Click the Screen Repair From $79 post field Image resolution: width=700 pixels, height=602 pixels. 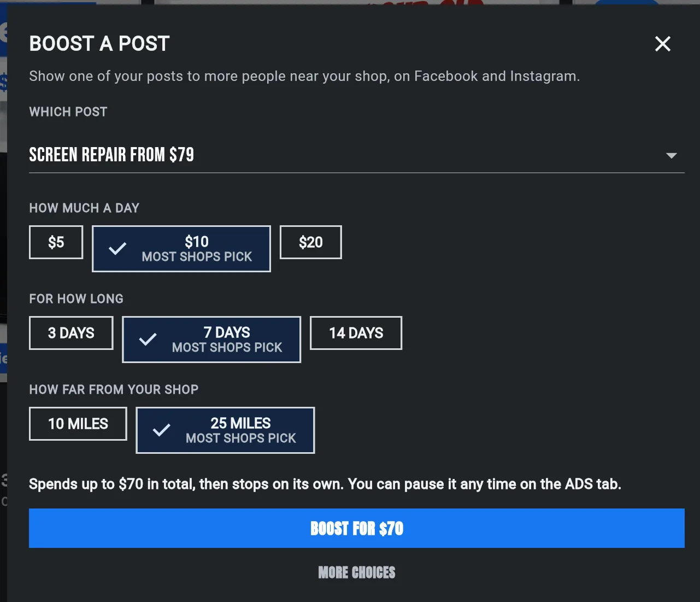pyautogui.click(x=357, y=155)
